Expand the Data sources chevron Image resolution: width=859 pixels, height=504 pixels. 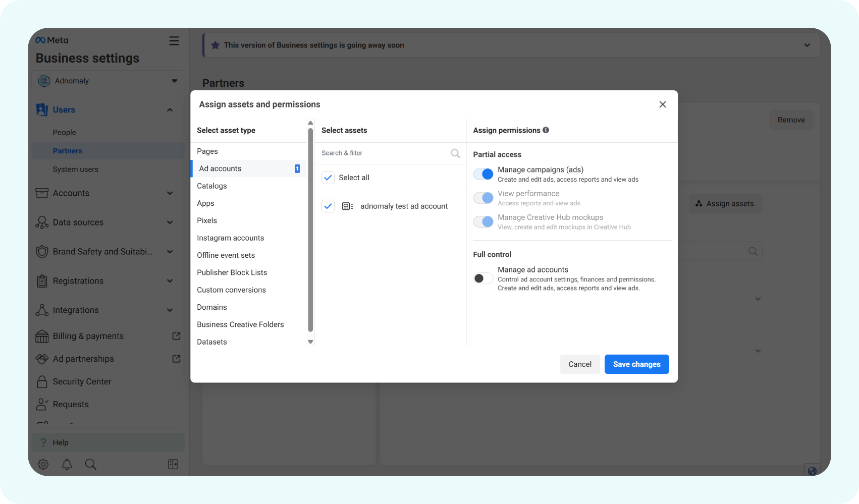pyautogui.click(x=170, y=222)
